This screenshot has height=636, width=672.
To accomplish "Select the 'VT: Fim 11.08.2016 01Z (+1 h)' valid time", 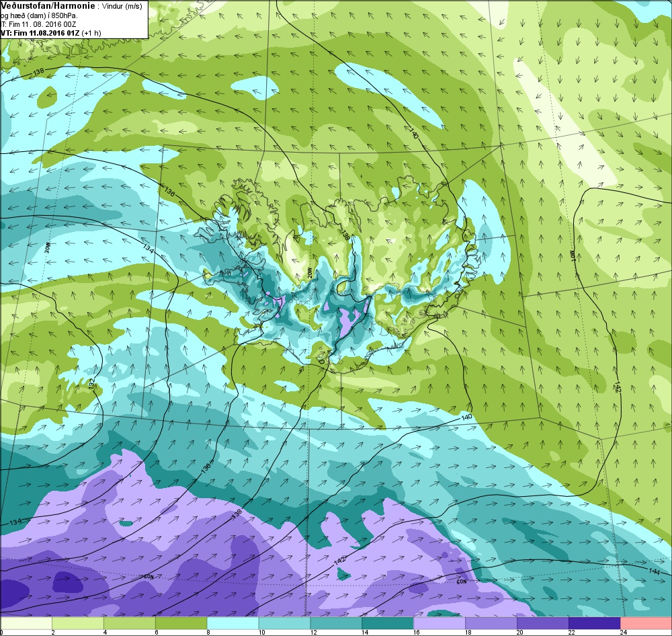I will coord(50,33).
